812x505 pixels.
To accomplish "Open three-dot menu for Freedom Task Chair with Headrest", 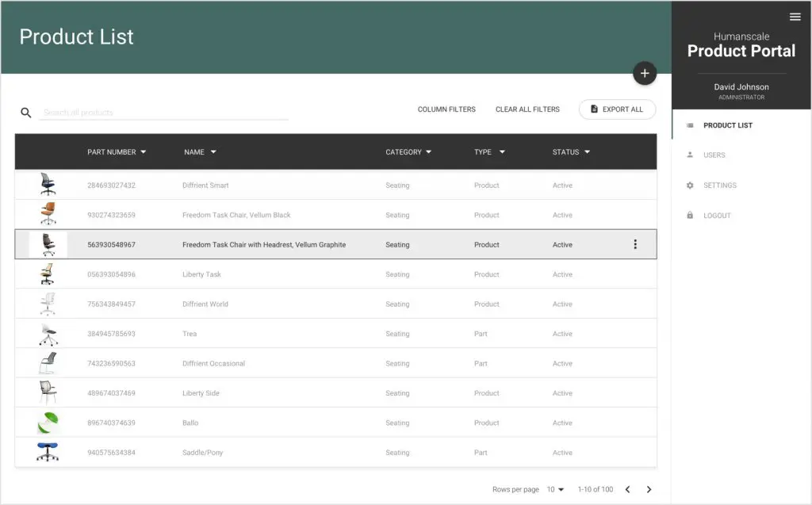I will pos(634,245).
